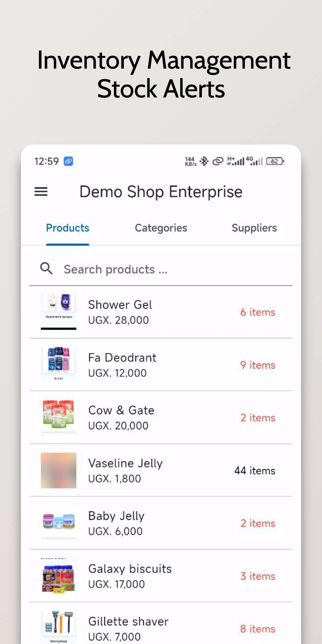The image size is (322, 644).
Task: Tap the 6 items stock alert
Action: pos(258,312)
